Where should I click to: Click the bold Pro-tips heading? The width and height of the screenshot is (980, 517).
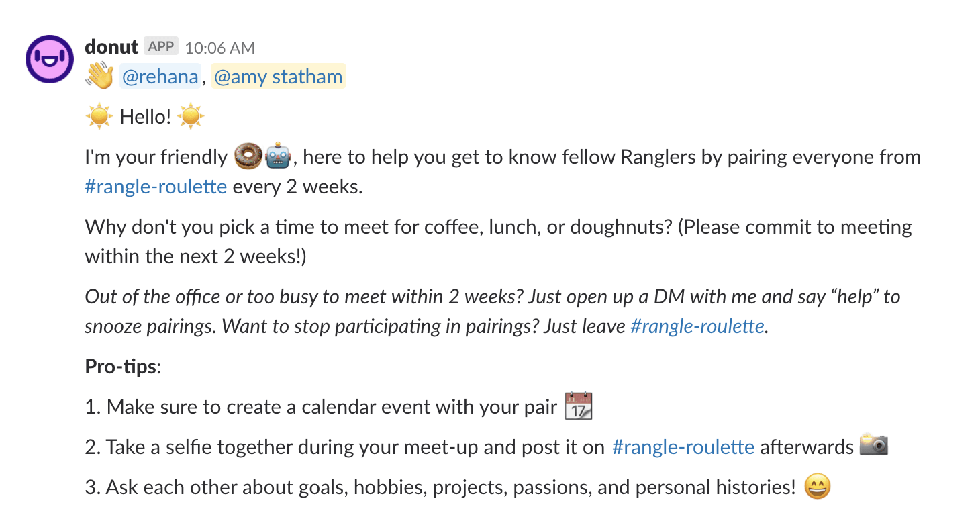point(121,367)
